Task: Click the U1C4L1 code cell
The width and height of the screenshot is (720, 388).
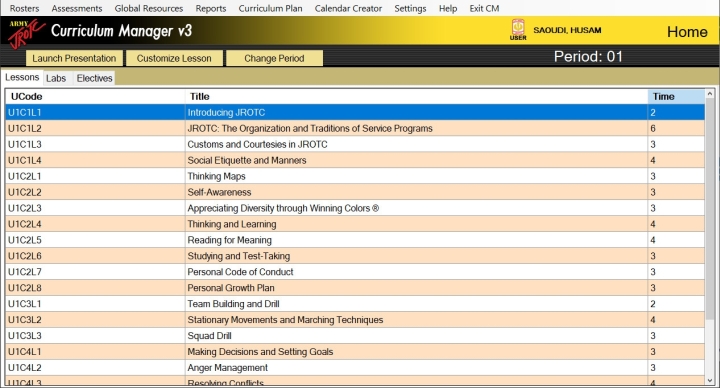Action: (x=95, y=352)
